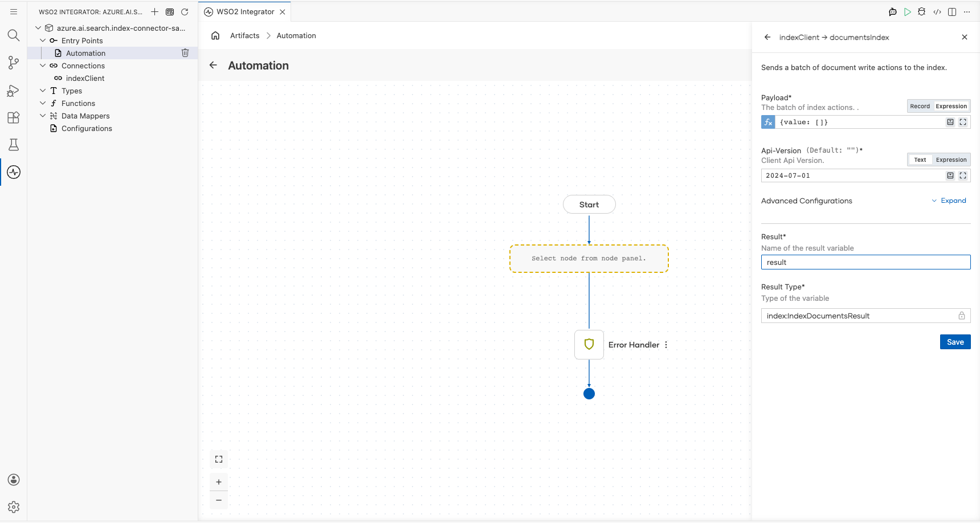Show source code icon in editor toolbar
980x523 pixels.
[937, 11]
